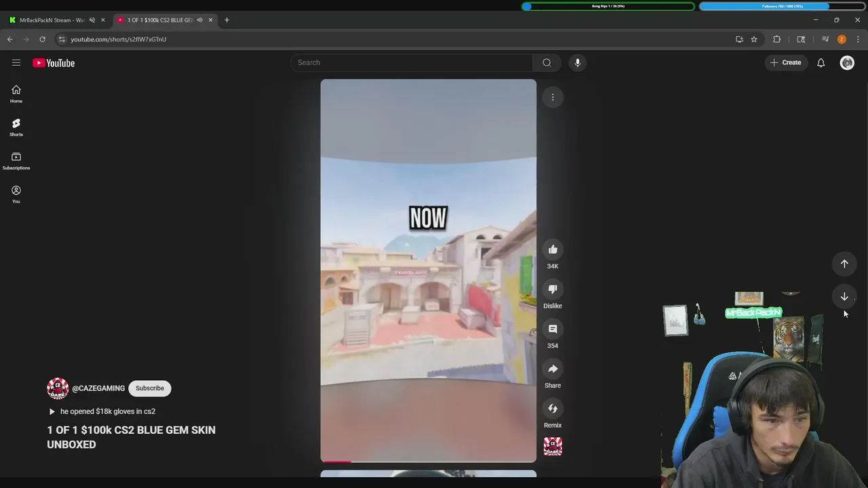Close the YouTube shorts tab

(x=210, y=20)
